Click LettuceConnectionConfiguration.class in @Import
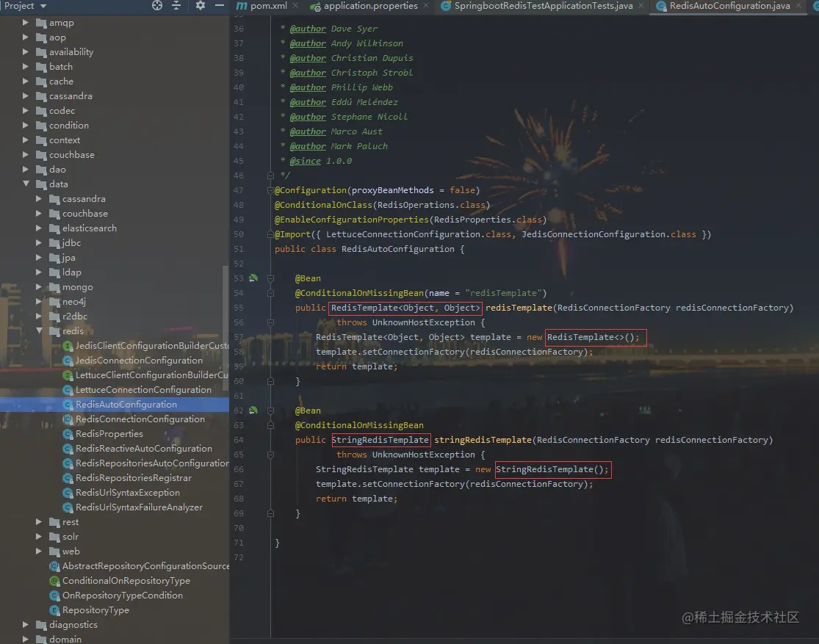The image size is (819, 644). [x=419, y=234]
